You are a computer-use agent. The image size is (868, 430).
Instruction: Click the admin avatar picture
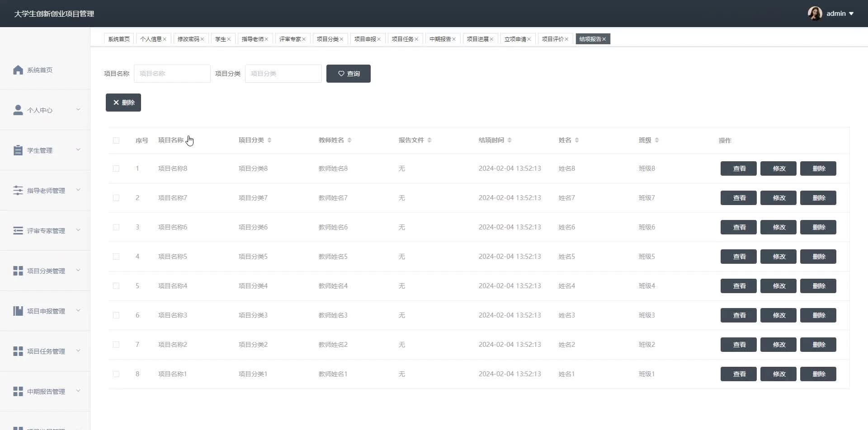(x=815, y=14)
